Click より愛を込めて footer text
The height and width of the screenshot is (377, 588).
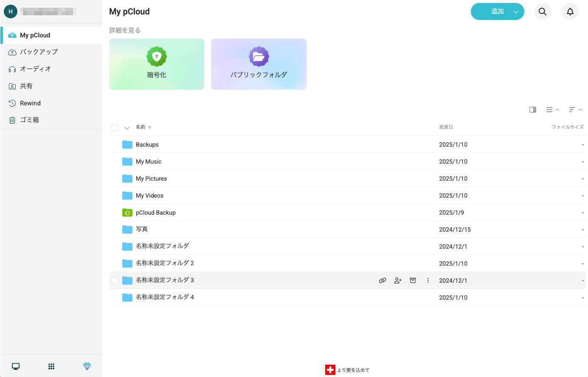click(353, 370)
